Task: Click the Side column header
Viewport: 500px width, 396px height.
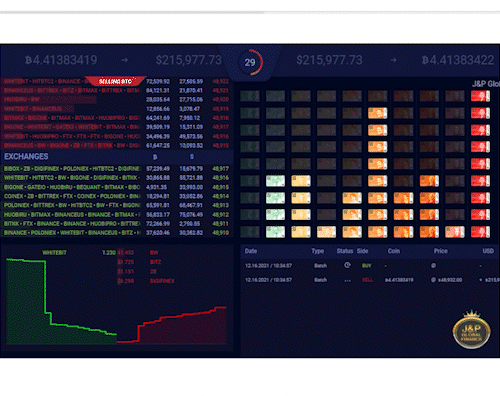Action: tap(362, 251)
